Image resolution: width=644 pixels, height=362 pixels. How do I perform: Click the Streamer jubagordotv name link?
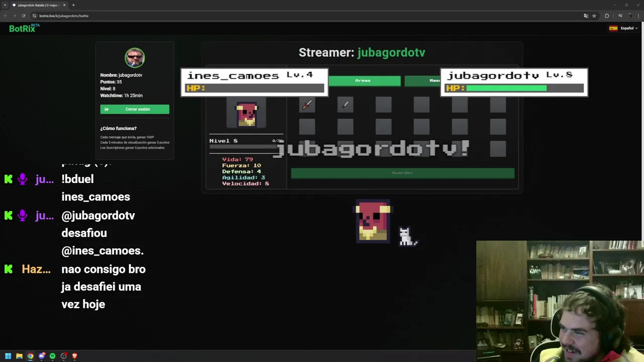[x=391, y=52]
